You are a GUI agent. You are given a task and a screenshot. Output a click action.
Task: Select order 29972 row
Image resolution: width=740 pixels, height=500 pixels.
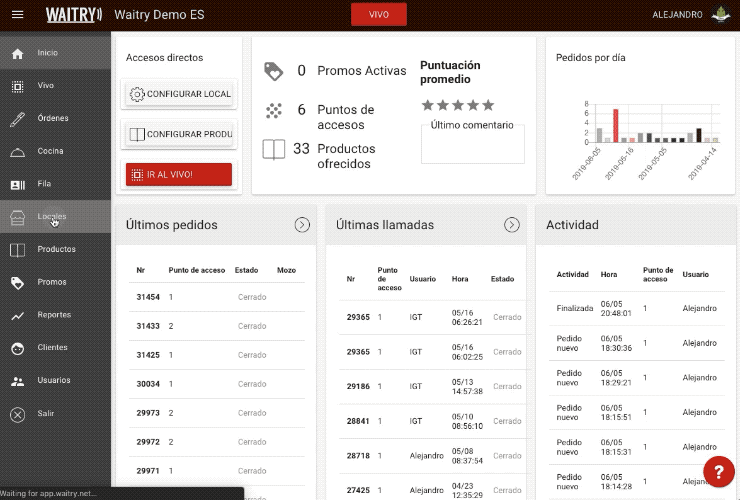217,442
